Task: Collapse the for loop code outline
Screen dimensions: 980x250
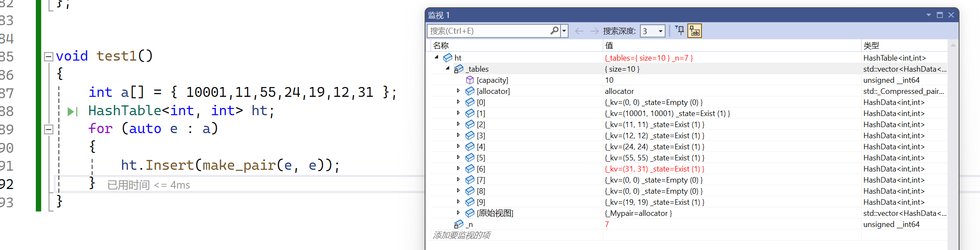Action: click(49, 129)
